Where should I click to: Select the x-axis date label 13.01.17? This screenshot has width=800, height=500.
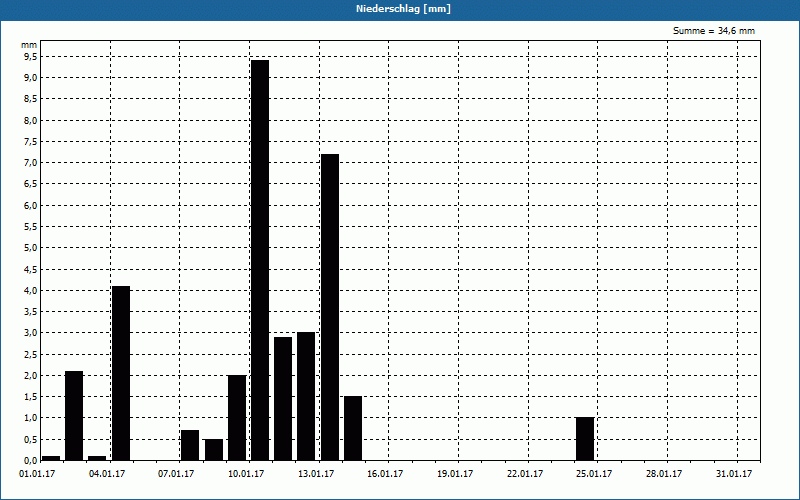coord(316,474)
